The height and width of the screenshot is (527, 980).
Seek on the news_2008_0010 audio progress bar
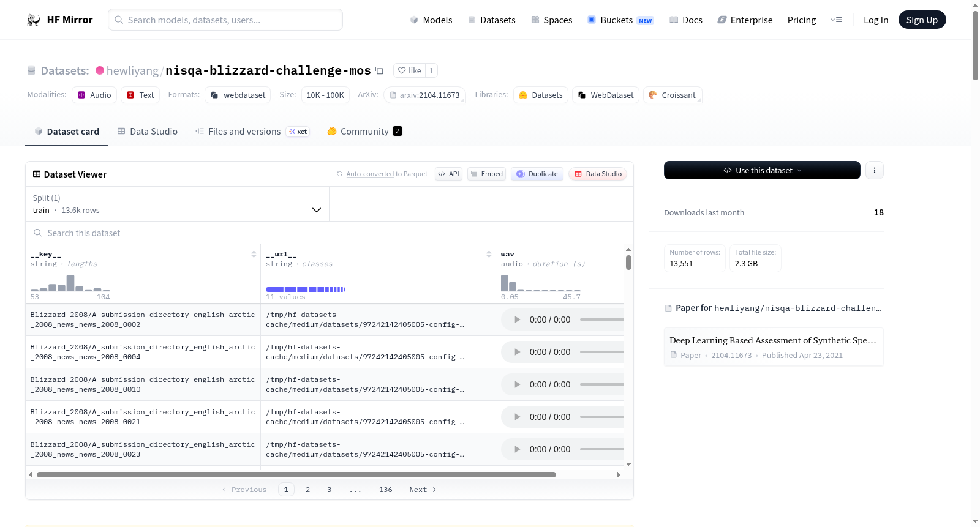point(601,384)
